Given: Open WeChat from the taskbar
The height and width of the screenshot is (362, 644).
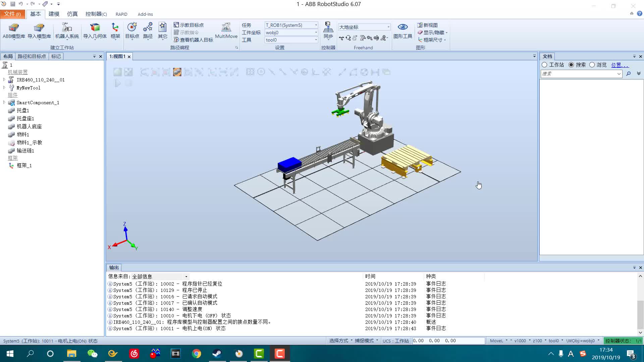Looking at the screenshot, I should (92, 354).
